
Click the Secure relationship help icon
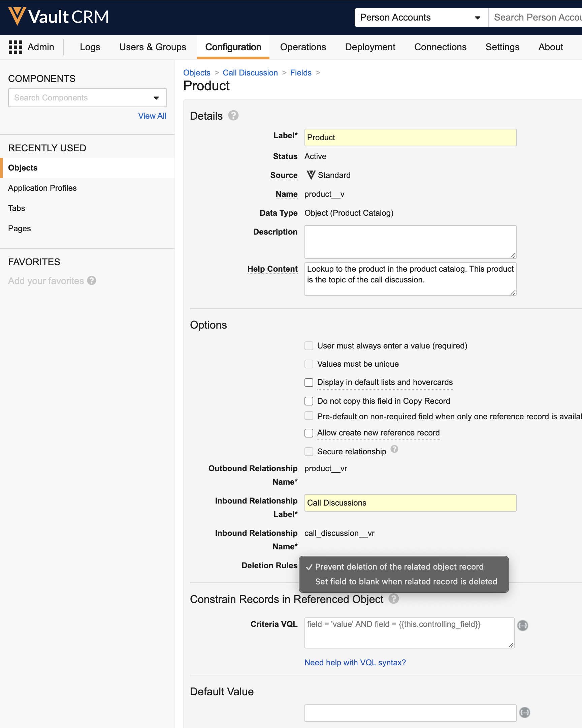pyautogui.click(x=394, y=449)
